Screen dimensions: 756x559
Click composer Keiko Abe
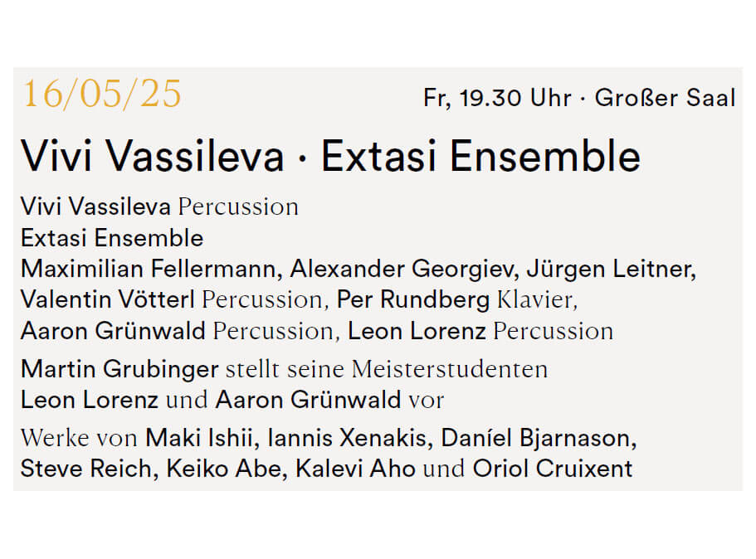click(x=224, y=469)
